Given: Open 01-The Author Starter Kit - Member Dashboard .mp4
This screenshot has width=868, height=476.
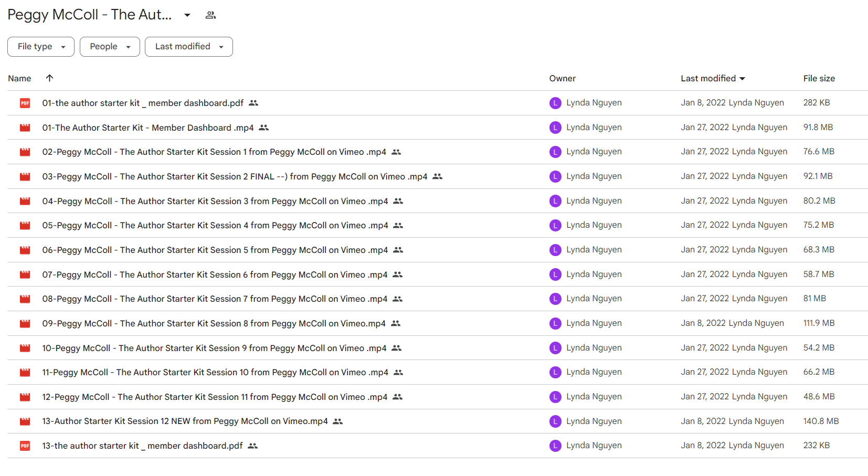Looking at the screenshot, I should (148, 128).
